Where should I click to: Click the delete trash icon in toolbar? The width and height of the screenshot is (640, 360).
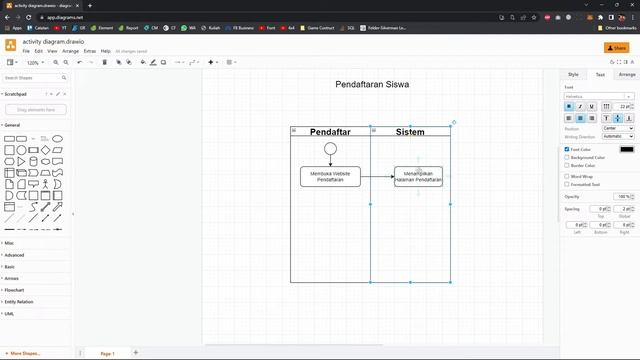[x=104, y=62]
